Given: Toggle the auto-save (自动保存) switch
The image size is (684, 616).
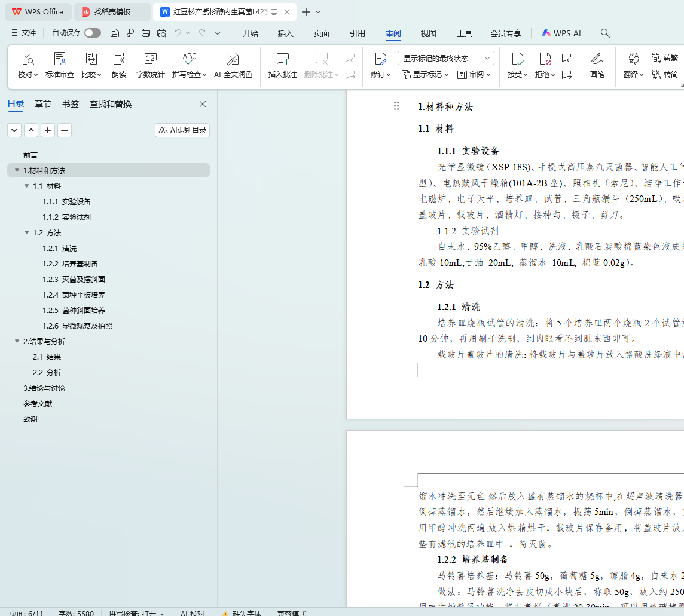Looking at the screenshot, I should pos(92,33).
